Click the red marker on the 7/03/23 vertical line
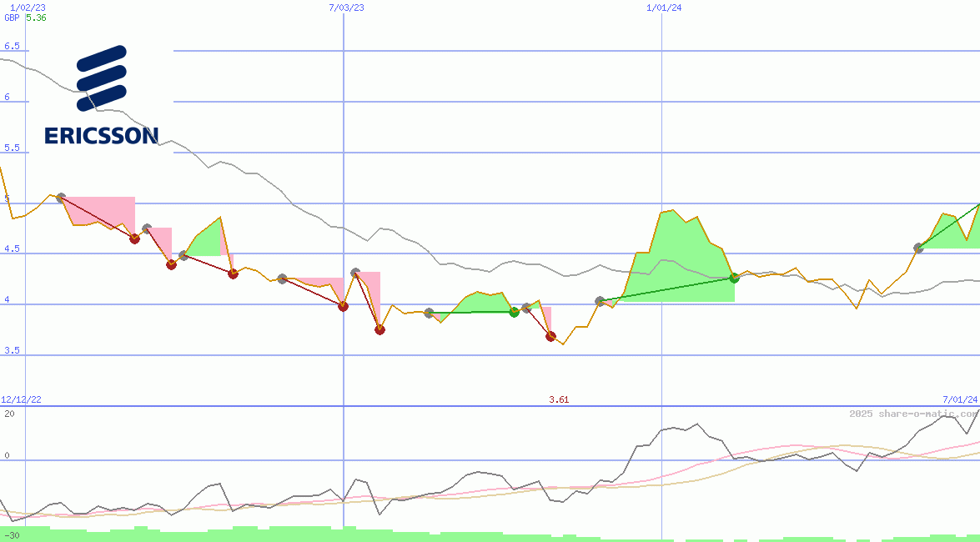Image resolution: width=980 pixels, height=542 pixels. point(343,306)
